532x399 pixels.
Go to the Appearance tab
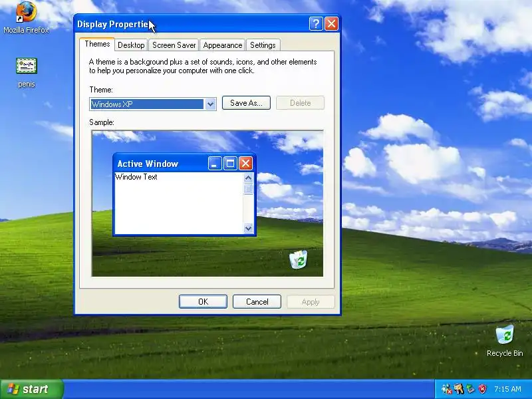223,45
